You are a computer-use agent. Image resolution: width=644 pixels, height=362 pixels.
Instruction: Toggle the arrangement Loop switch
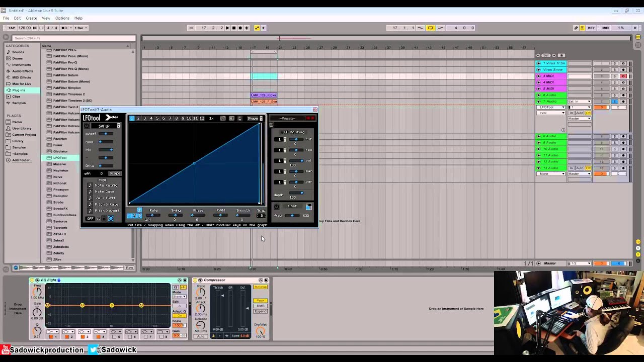[430, 28]
